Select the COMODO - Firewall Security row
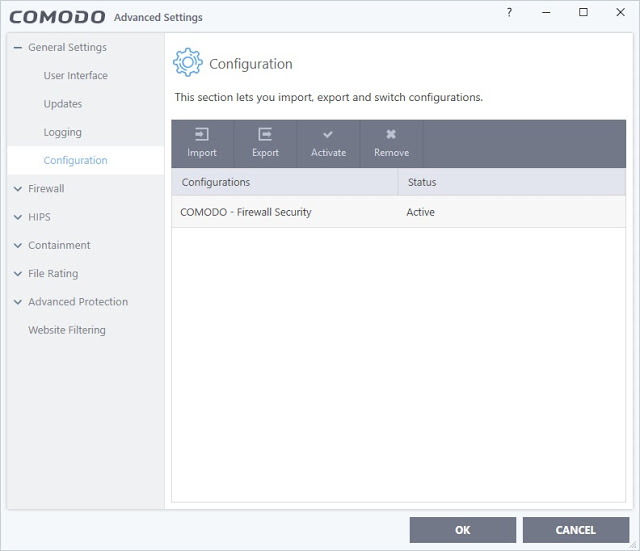The image size is (640, 551). 398,212
